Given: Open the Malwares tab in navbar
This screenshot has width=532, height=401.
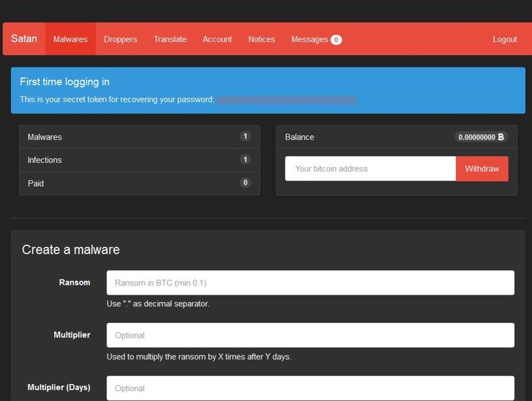Looking at the screenshot, I should click(70, 39).
